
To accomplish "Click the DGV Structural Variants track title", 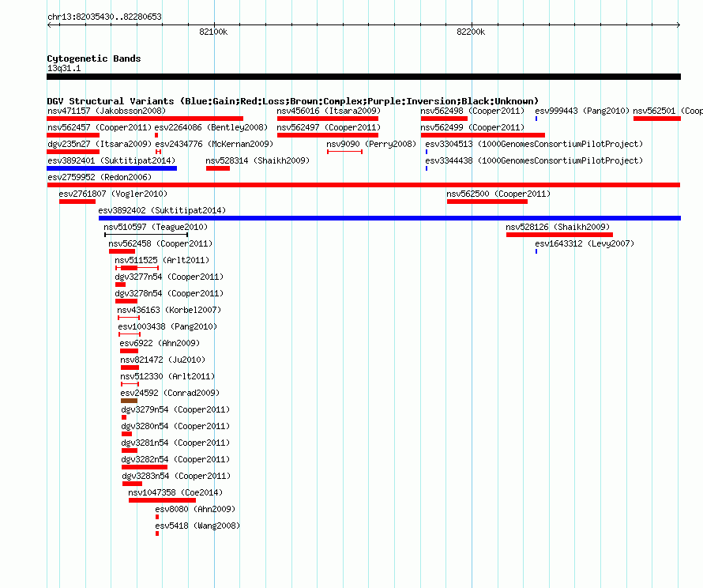I will [293, 101].
